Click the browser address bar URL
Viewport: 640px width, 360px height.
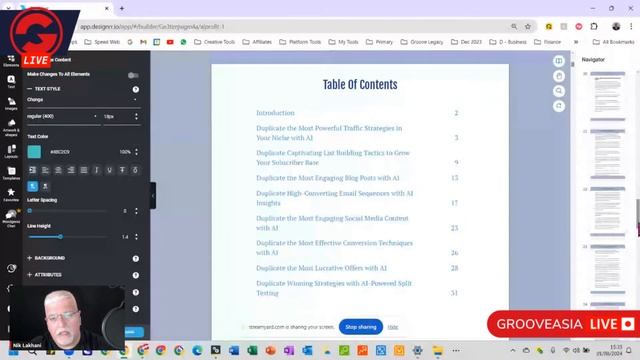click(x=152, y=27)
